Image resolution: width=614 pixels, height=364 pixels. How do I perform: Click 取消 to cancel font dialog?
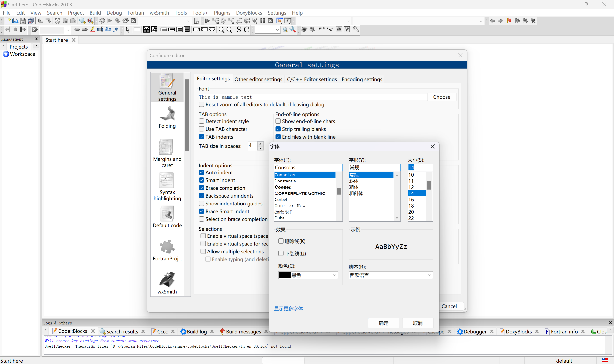coord(418,323)
